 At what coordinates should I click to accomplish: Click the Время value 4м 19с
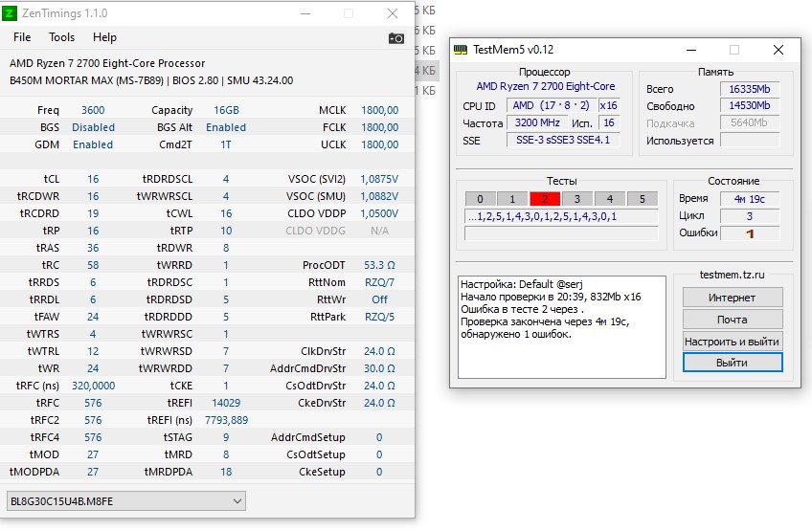tap(750, 199)
